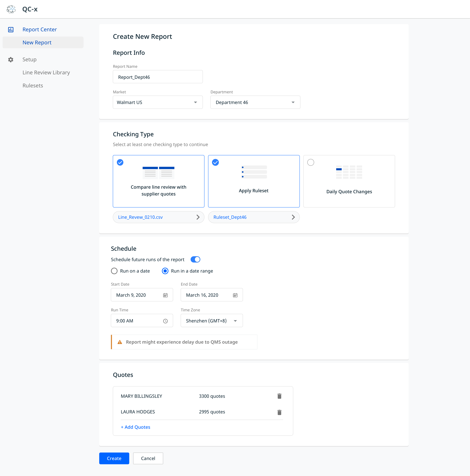The image size is (470, 476).
Task: Open the Time Zone dropdown
Action: [x=212, y=321]
